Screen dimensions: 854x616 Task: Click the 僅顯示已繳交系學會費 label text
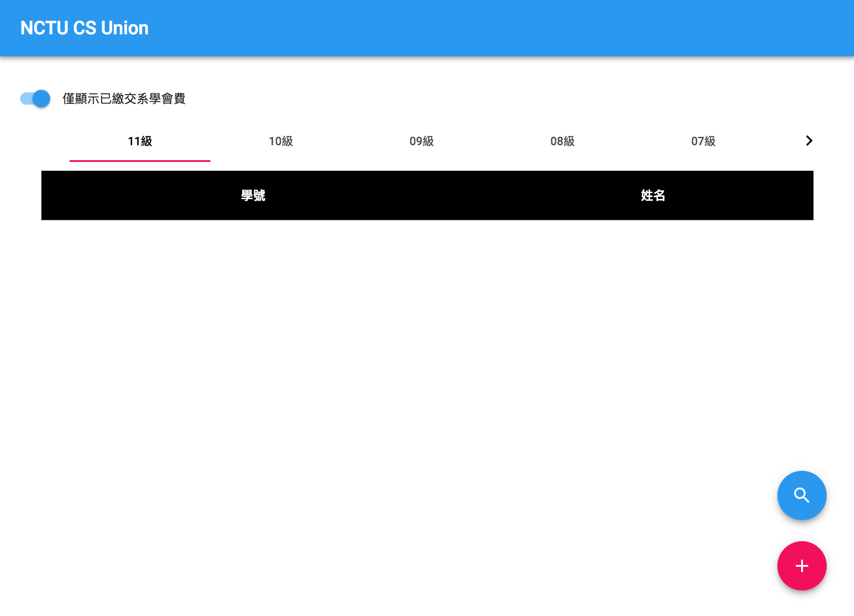124,99
